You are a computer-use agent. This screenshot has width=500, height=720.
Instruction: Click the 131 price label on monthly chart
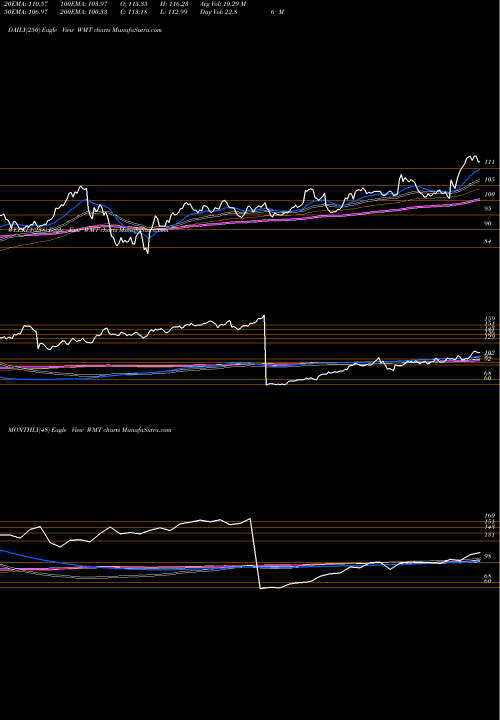pyautogui.click(x=489, y=535)
